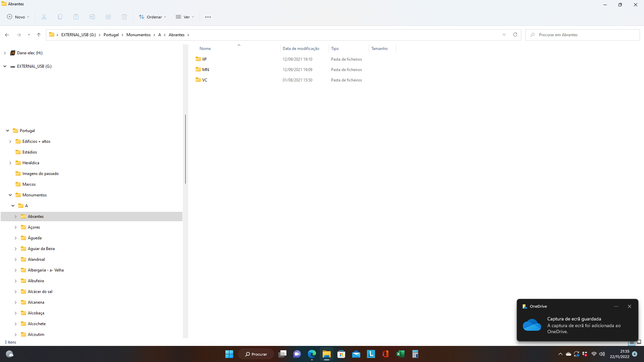This screenshot has height=362, width=644.
Task: Click EXTERNAL_USB (G:) in the address breadcrumb
Action: 78,35
